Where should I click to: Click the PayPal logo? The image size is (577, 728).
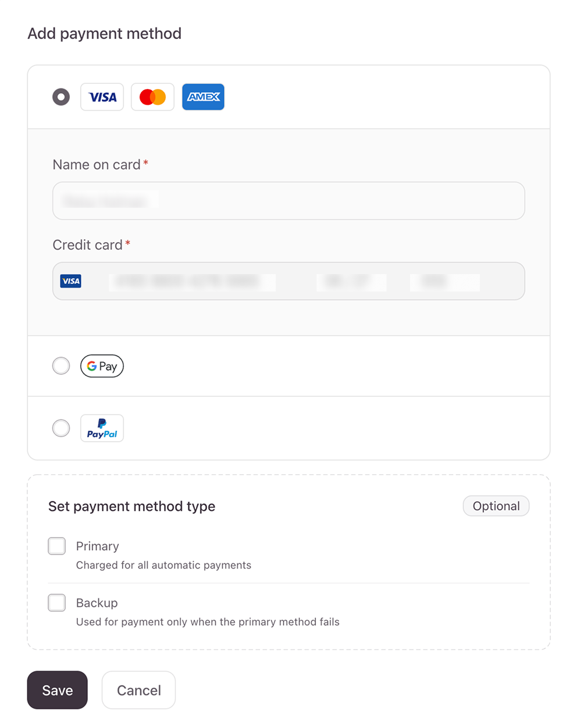coord(102,428)
